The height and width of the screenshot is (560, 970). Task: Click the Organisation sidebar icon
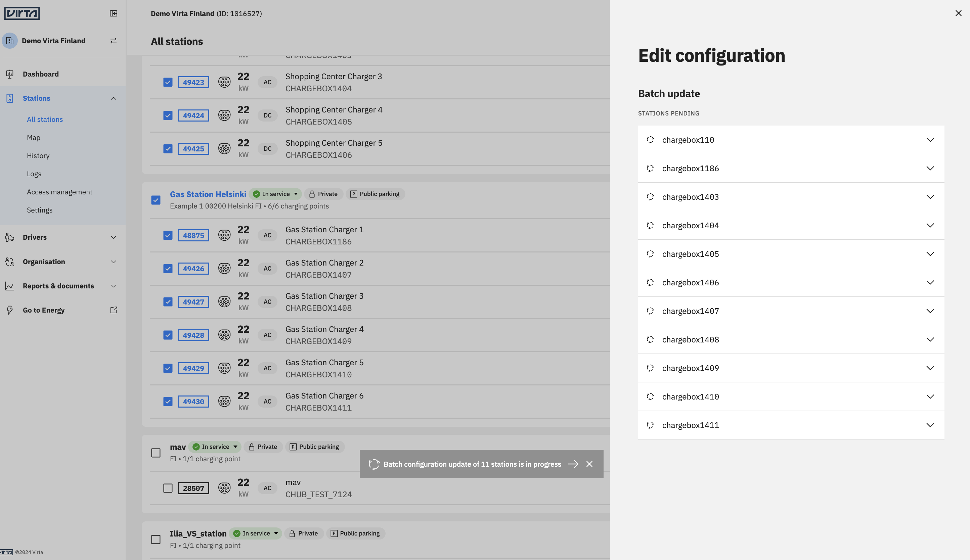tap(10, 262)
